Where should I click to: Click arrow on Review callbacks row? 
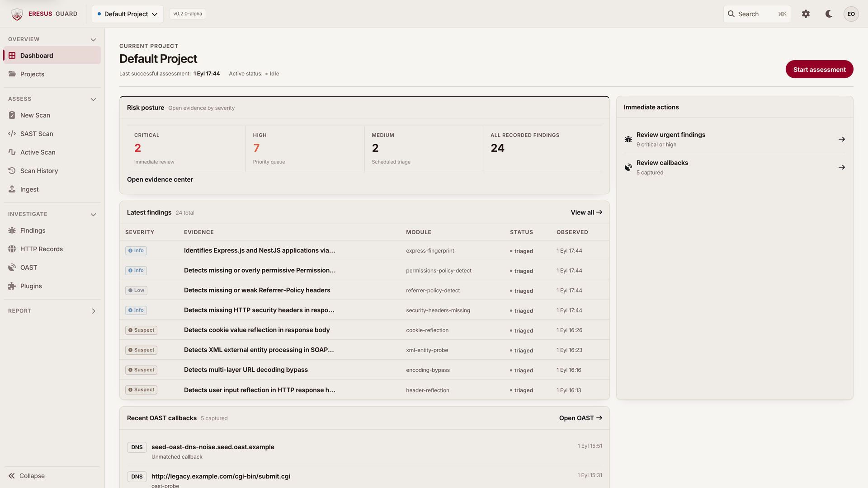[x=842, y=167]
